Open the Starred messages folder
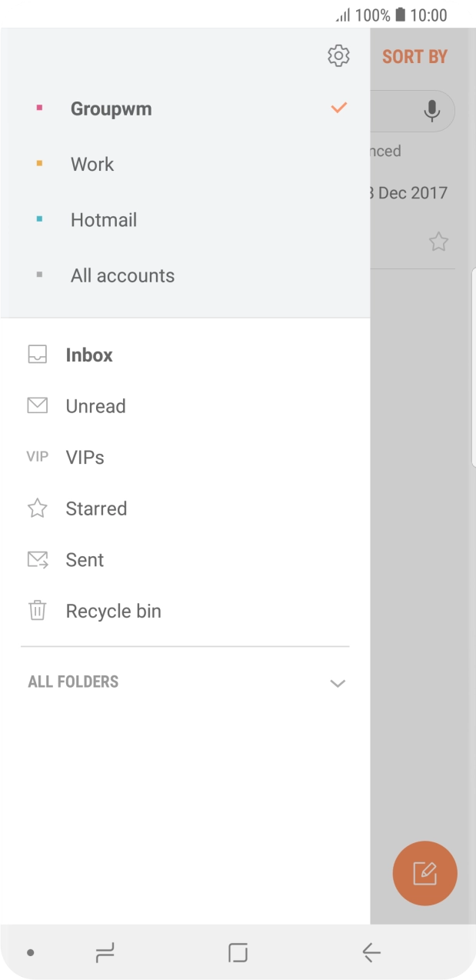The height and width of the screenshot is (980, 476). pos(97,508)
